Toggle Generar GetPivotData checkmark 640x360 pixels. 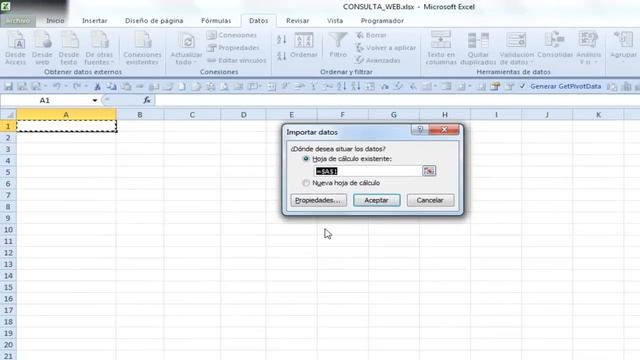522,86
